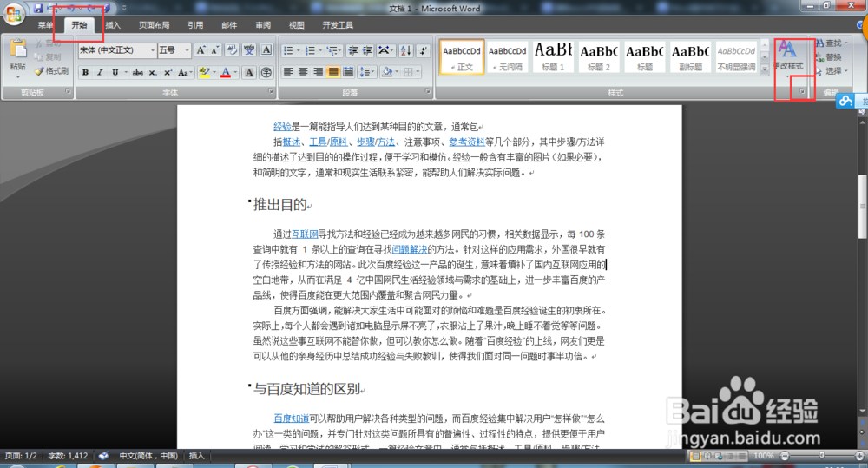This screenshot has height=468, width=868.
Task: Click the Shading paint bucket icon
Action: click(x=387, y=72)
